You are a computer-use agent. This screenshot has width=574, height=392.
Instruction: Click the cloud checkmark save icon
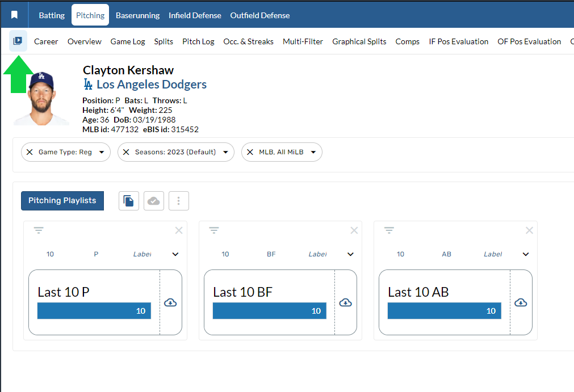(153, 201)
